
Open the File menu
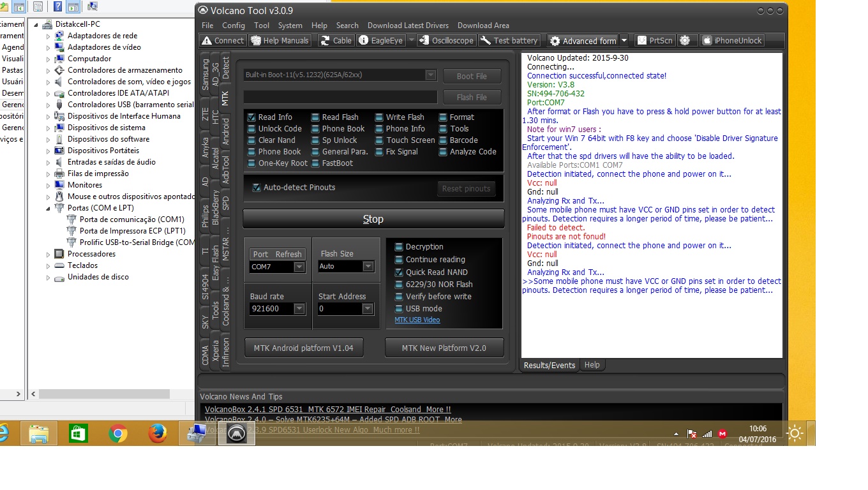click(x=207, y=26)
